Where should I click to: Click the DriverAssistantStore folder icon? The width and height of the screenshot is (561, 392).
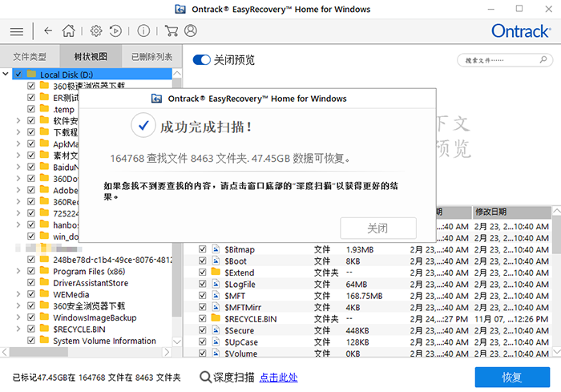tap(44, 282)
